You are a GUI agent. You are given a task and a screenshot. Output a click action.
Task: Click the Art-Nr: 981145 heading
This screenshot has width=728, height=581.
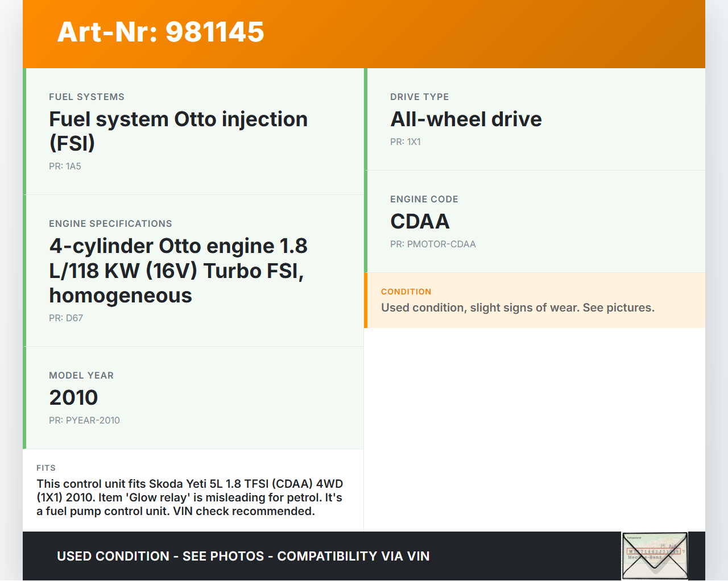point(161,32)
